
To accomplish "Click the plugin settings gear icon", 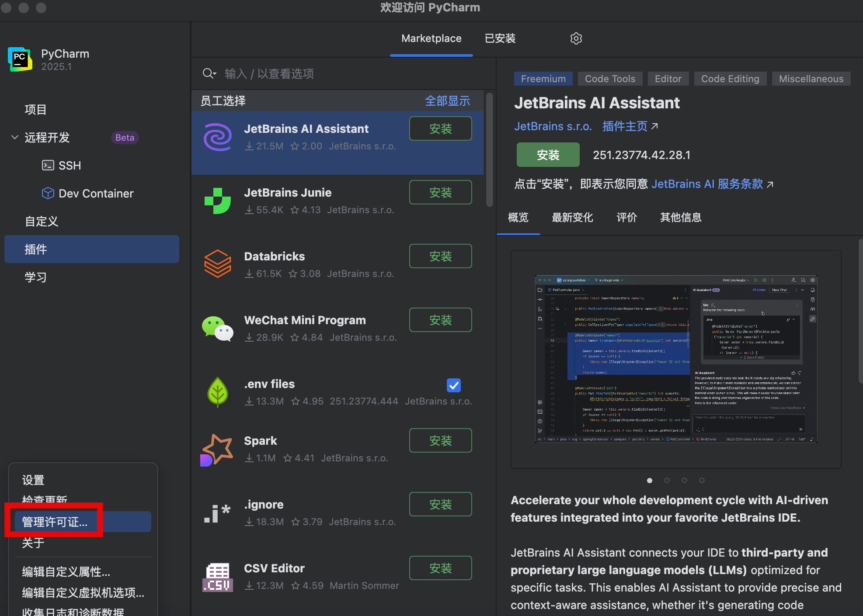I will (576, 38).
